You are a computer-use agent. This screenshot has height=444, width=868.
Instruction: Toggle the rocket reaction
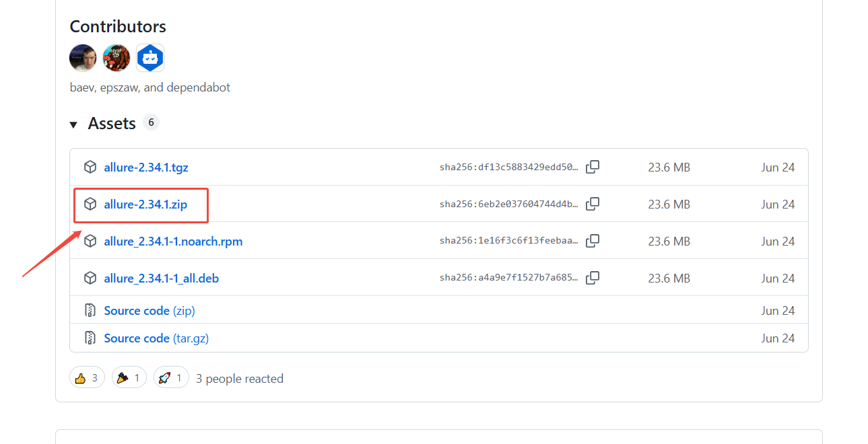click(x=171, y=378)
